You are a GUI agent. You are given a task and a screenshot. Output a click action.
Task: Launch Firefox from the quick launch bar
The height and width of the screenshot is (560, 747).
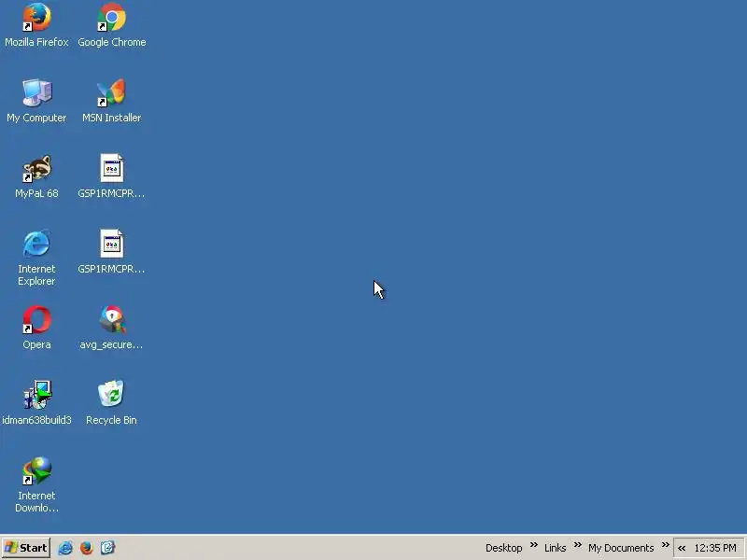pos(87,548)
